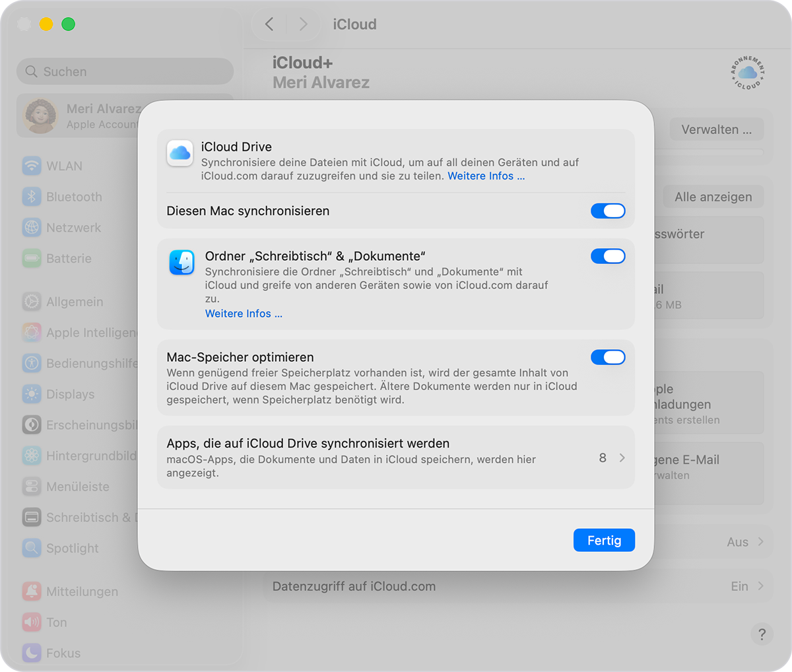Screen dimensions: 792x672
Task: Click the Finder icon for Schreibtisch & Dokumente
Action: coord(181,262)
